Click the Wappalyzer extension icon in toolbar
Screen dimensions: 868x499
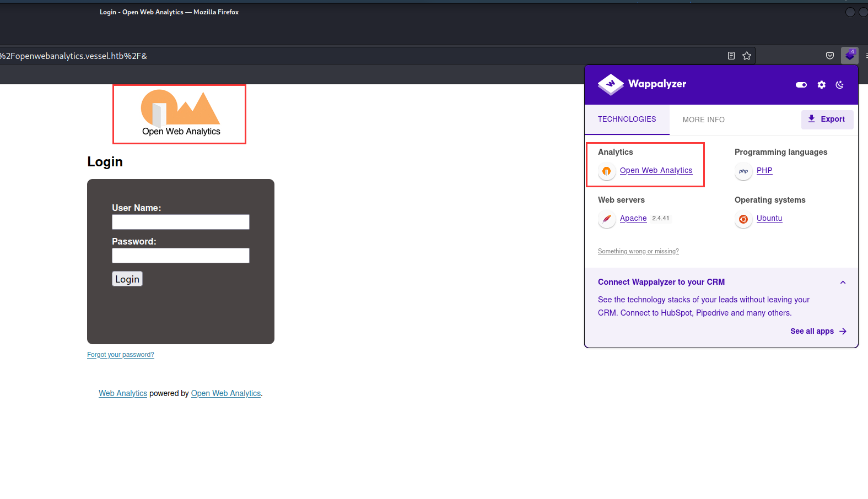click(x=849, y=55)
